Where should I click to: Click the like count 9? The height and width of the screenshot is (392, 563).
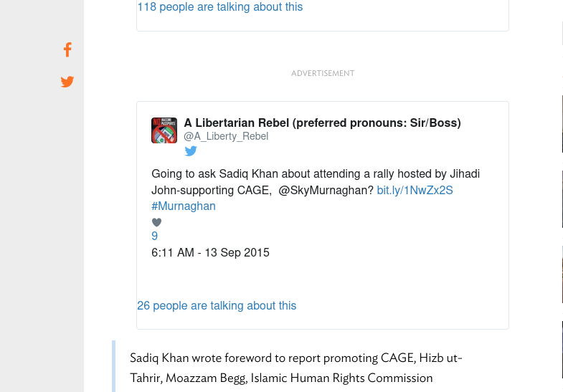[155, 236]
